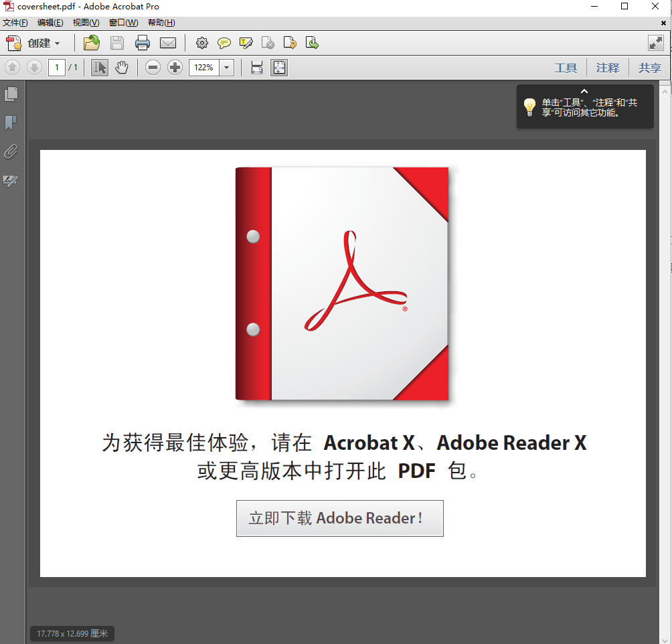Open the 工具 pane
The width and height of the screenshot is (672, 644).
[566, 68]
